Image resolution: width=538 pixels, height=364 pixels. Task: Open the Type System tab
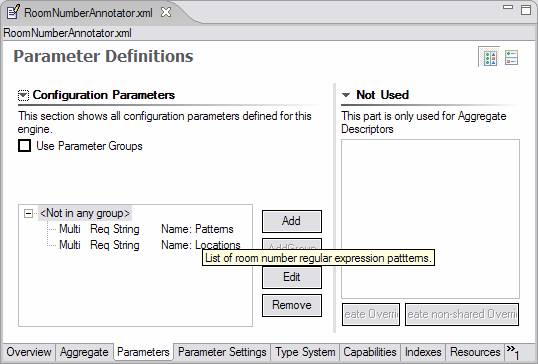click(305, 352)
